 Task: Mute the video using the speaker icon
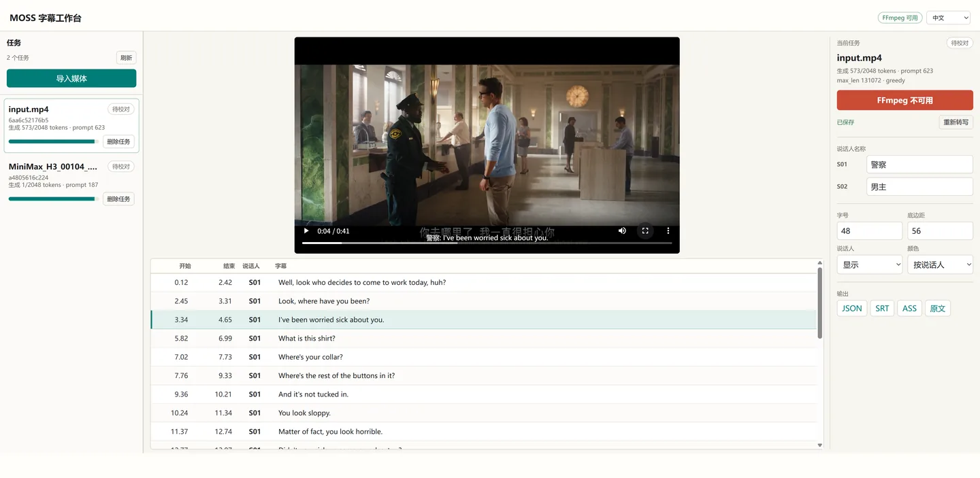click(622, 231)
